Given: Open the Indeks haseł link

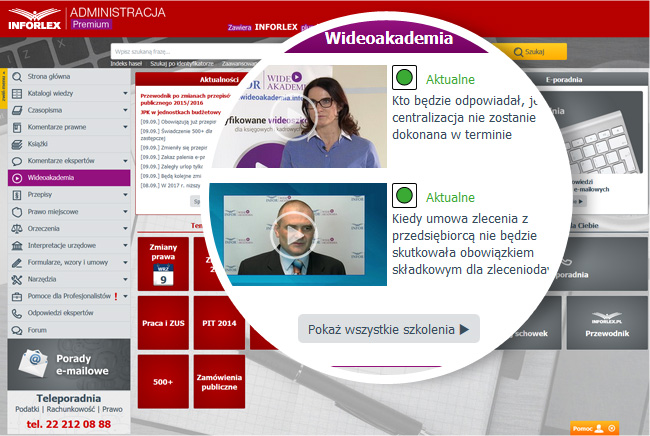Looking at the screenshot, I should (126, 64).
